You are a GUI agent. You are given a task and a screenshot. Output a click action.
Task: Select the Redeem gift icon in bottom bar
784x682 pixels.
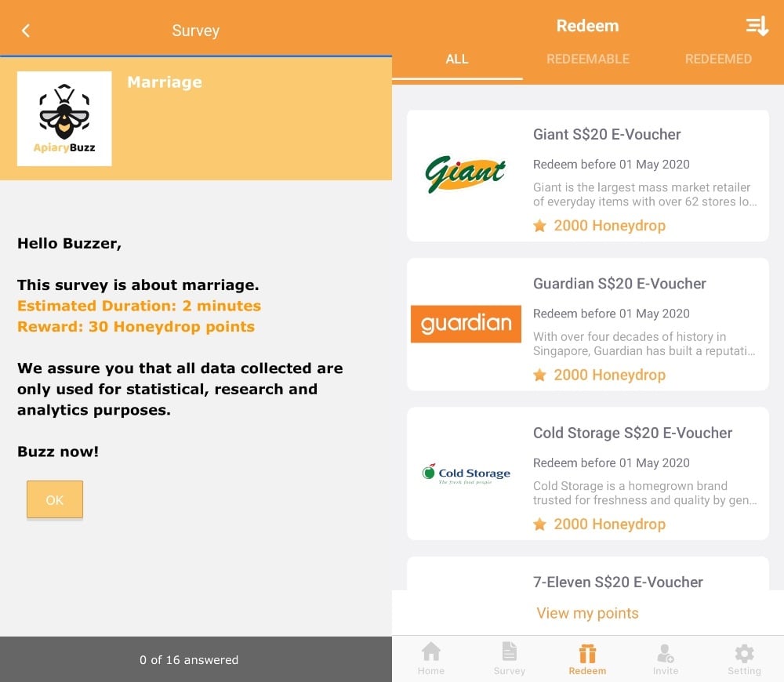[x=587, y=654]
